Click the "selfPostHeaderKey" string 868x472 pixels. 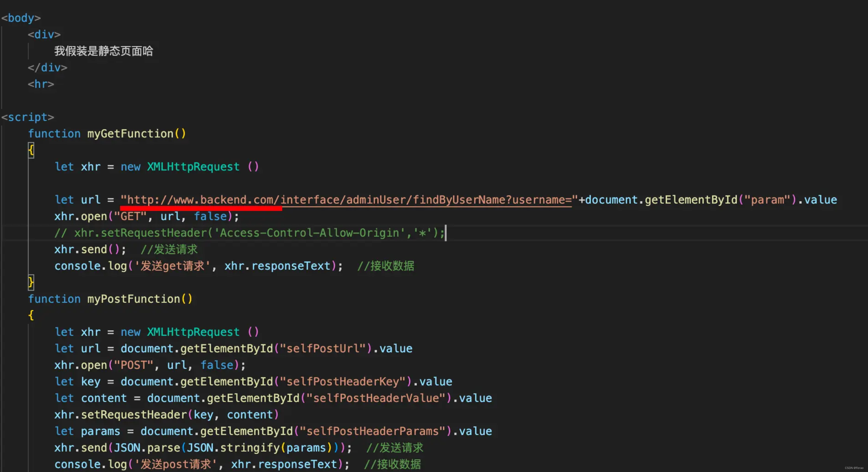coord(342,381)
